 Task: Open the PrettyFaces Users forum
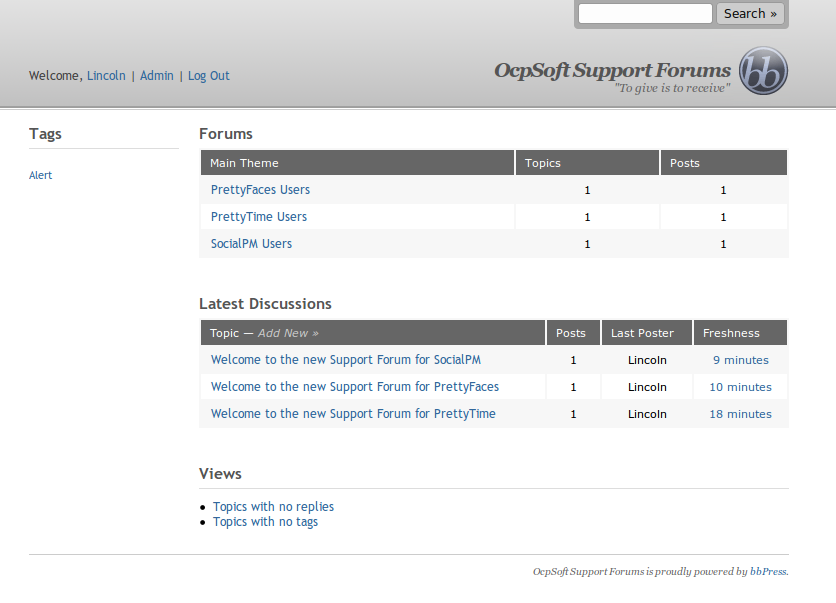point(260,190)
